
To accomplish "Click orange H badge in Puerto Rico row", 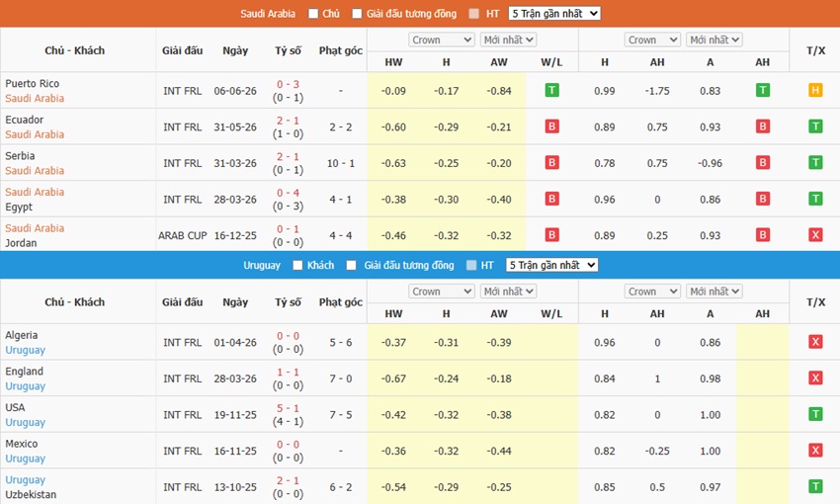I will (815, 90).
